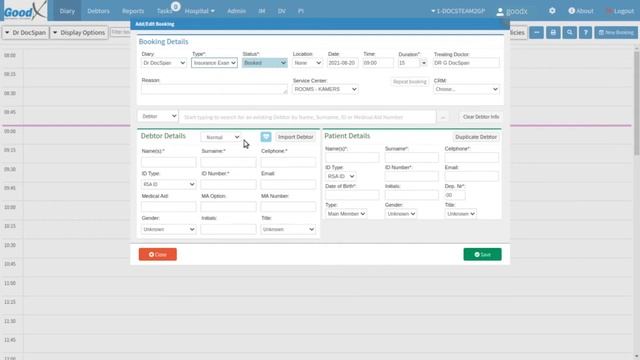Open the About info link
The image size is (640, 360).
[x=581, y=11]
